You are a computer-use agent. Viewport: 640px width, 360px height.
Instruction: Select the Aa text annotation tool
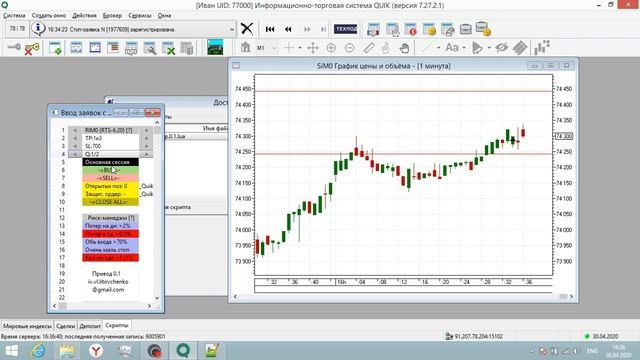(x=452, y=48)
